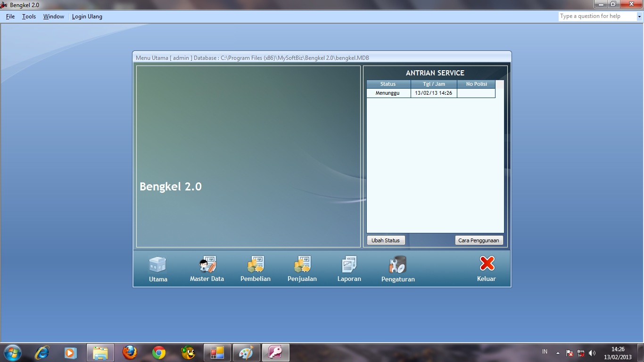Launch Internet Explorer from the taskbar
Image resolution: width=644 pixels, height=362 pixels.
coord(42,353)
